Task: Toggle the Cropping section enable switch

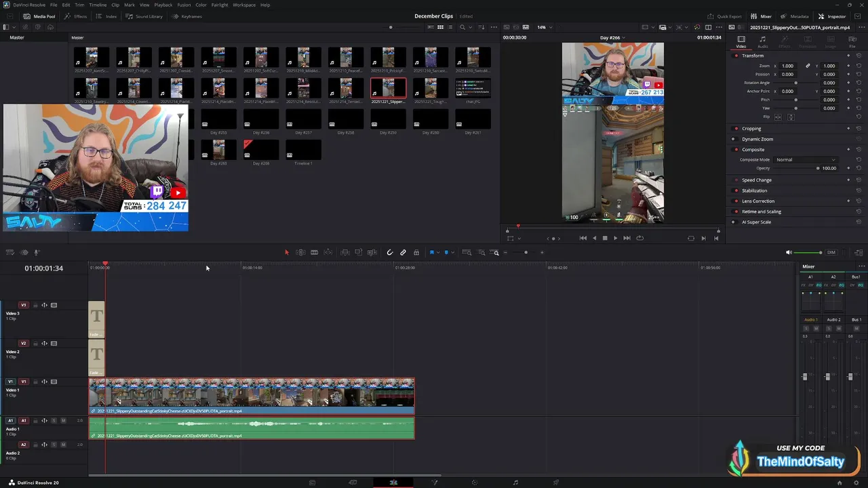Action: click(x=736, y=128)
